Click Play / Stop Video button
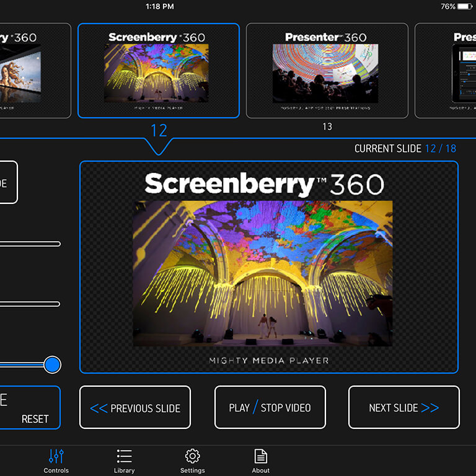The height and width of the screenshot is (476, 476). coord(270,407)
